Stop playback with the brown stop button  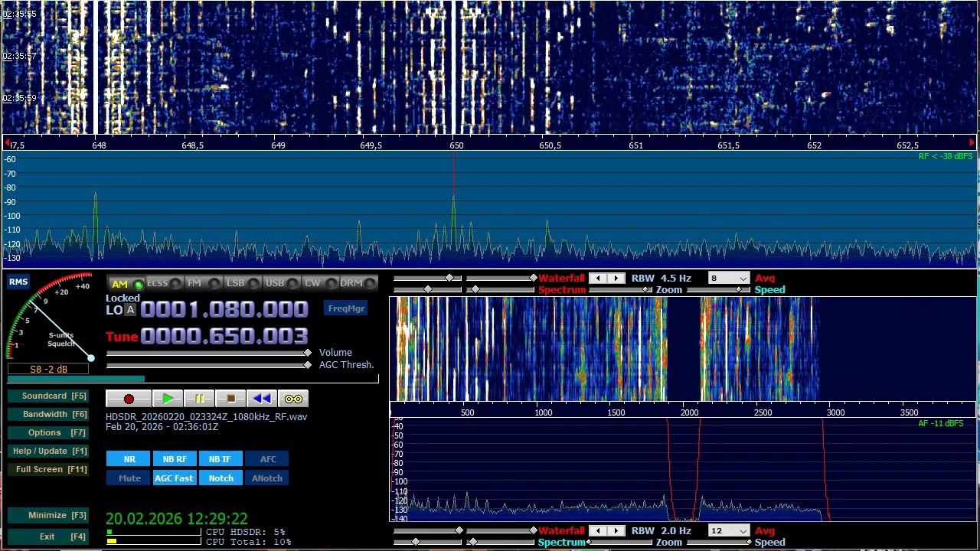pos(230,399)
